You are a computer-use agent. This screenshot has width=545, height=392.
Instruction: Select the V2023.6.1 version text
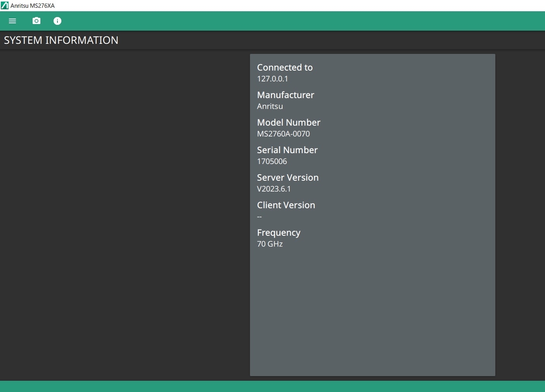(274, 189)
